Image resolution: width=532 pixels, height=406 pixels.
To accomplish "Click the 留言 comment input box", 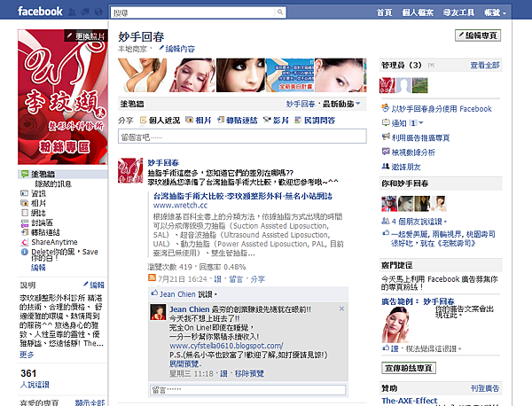I will pos(248,390).
